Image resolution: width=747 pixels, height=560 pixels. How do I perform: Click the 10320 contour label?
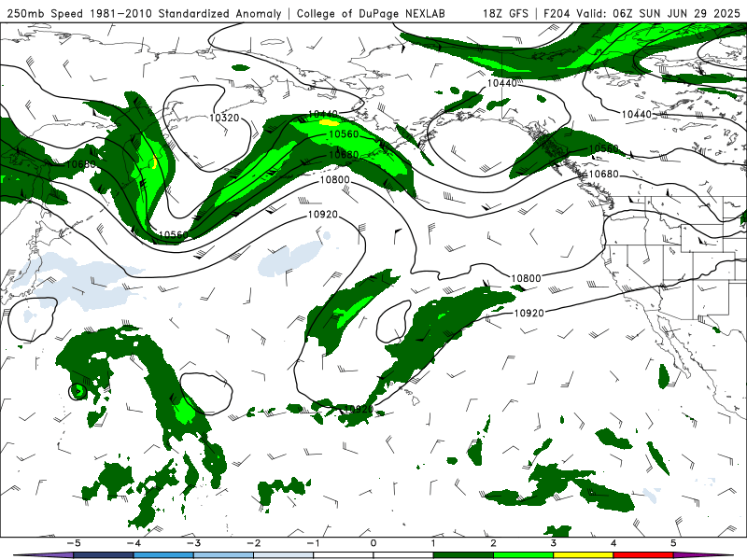coord(224,118)
